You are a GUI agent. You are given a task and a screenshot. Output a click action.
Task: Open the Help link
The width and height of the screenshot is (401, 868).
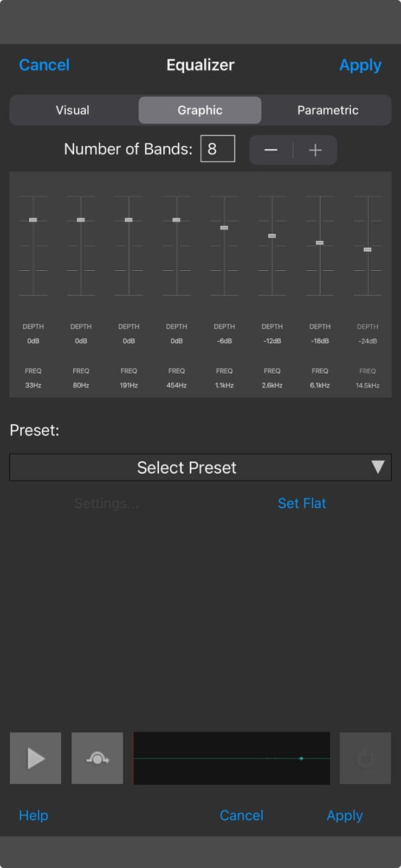tap(34, 815)
